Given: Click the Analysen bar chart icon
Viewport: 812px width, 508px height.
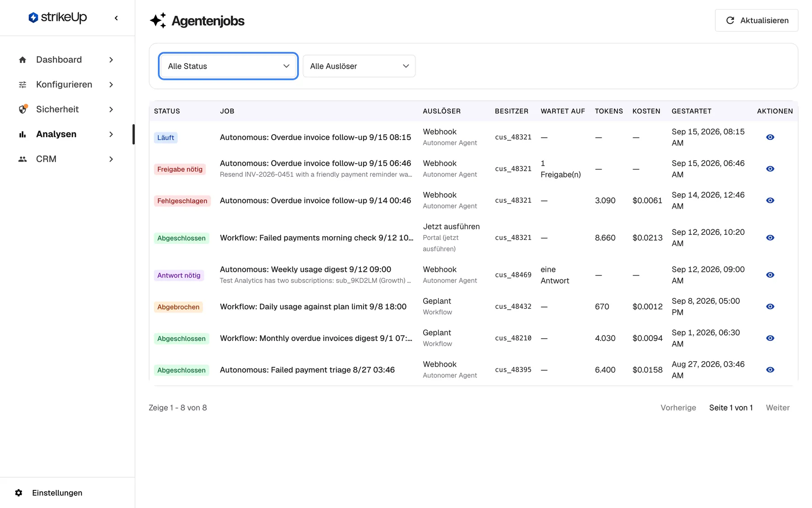Looking at the screenshot, I should pyautogui.click(x=23, y=134).
